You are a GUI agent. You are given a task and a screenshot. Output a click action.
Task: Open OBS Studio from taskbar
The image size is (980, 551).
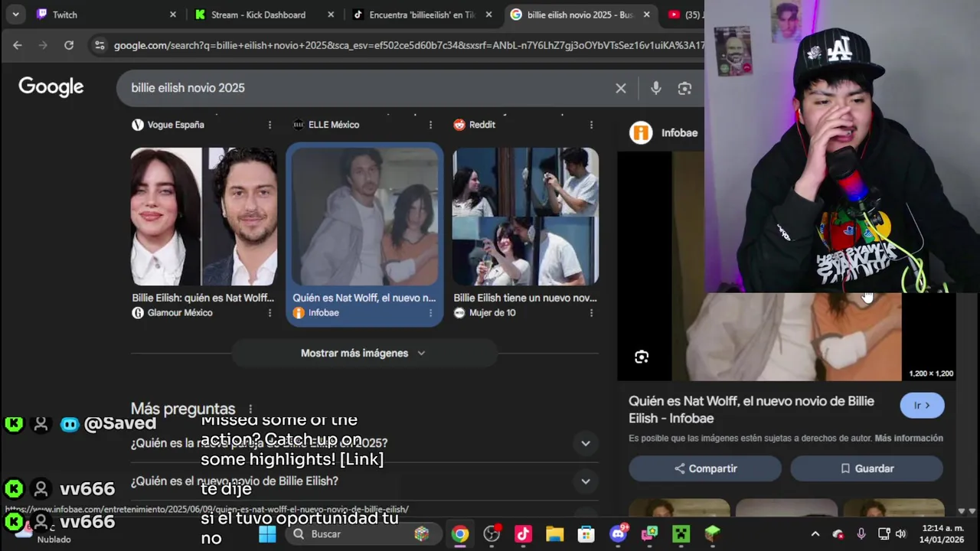click(x=492, y=533)
